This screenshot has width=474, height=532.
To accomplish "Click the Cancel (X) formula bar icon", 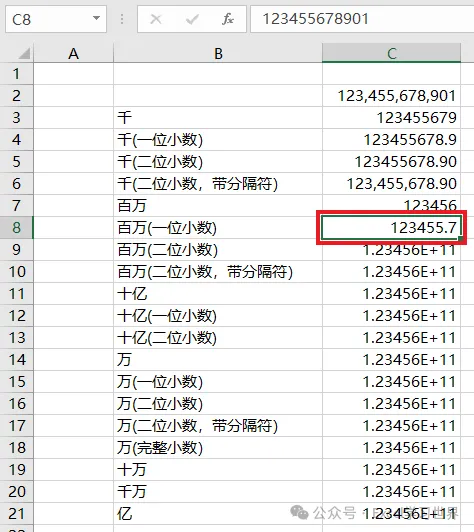I will click(156, 19).
